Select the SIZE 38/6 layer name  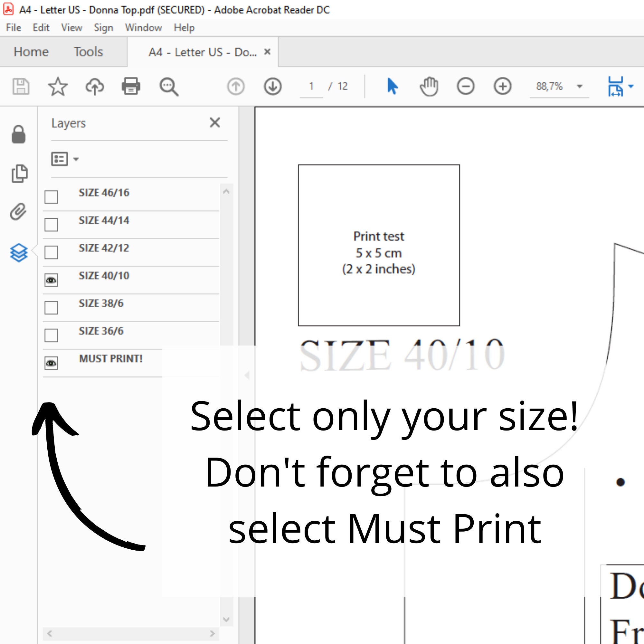point(101,303)
